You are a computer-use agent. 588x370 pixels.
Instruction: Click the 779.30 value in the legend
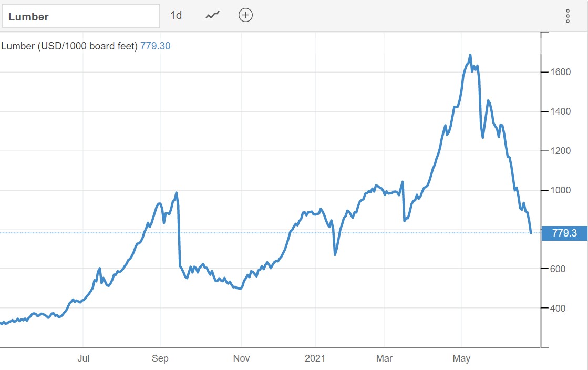point(155,46)
